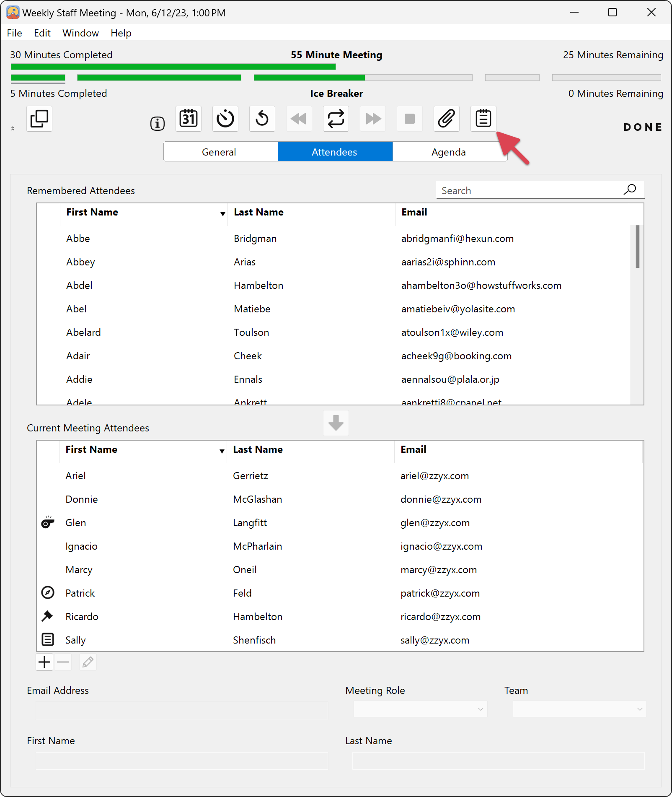Switch to the Agenda tab
The height and width of the screenshot is (797, 672).
coord(448,151)
